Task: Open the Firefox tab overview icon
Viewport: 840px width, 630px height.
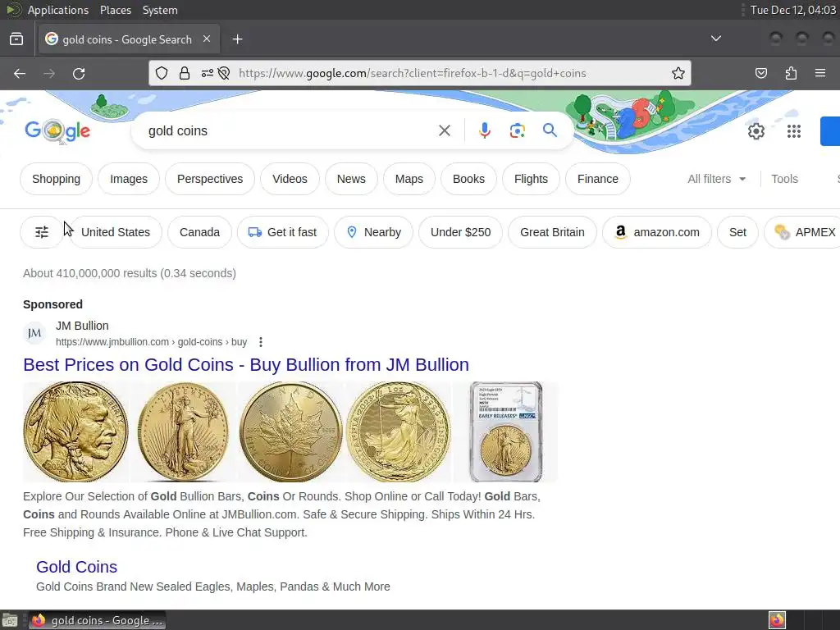Action: click(x=16, y=39)
